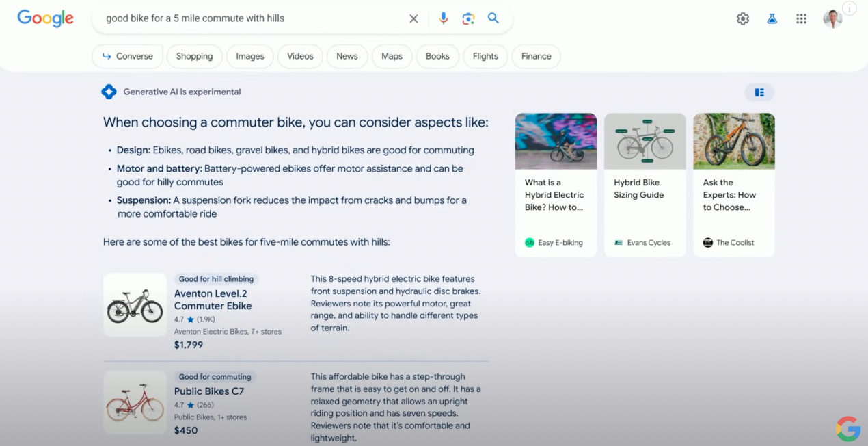
Task: Open Search Labs flask icon
Action: 772,18
